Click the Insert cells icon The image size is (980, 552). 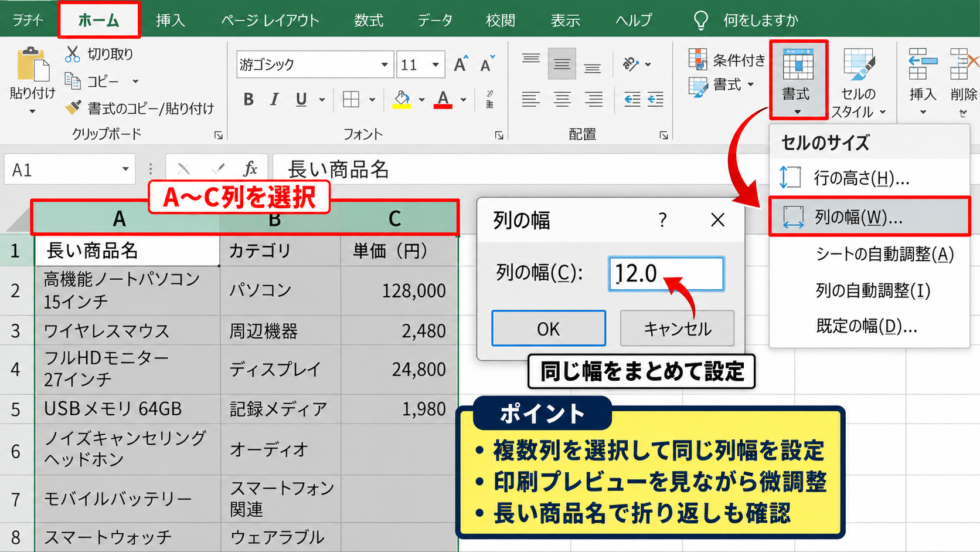pos(922,64)
